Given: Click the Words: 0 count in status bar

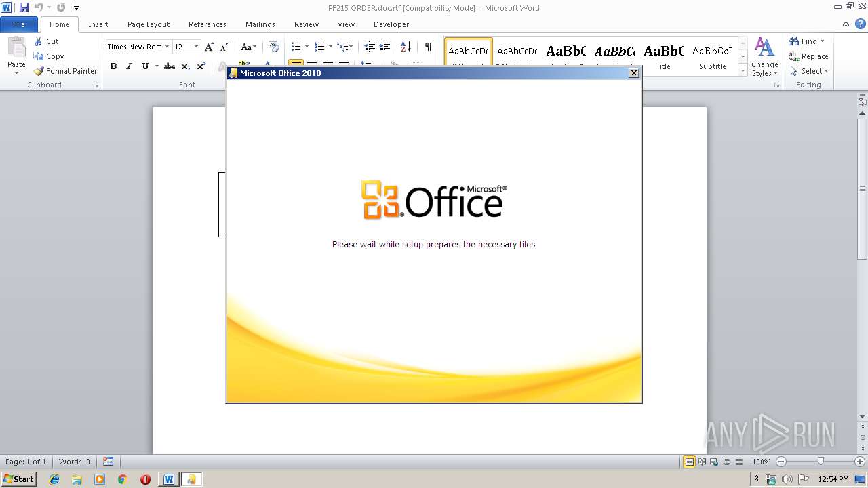Looking at the screenshot, I should pyautogui.click(x=75, y=462).
